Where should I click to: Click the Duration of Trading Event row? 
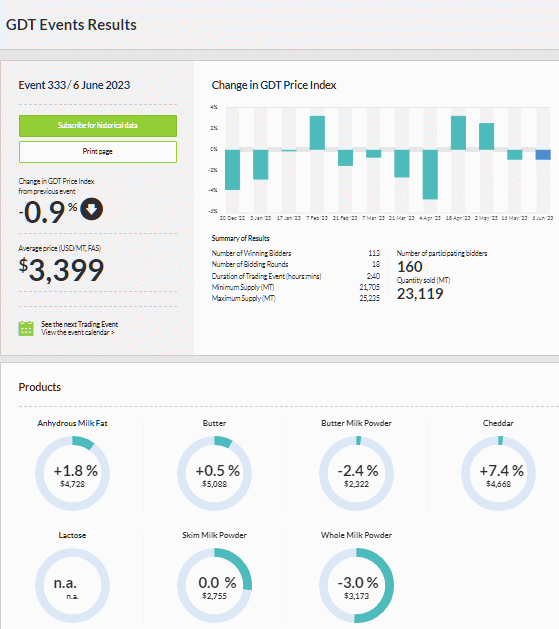(296, 276)
